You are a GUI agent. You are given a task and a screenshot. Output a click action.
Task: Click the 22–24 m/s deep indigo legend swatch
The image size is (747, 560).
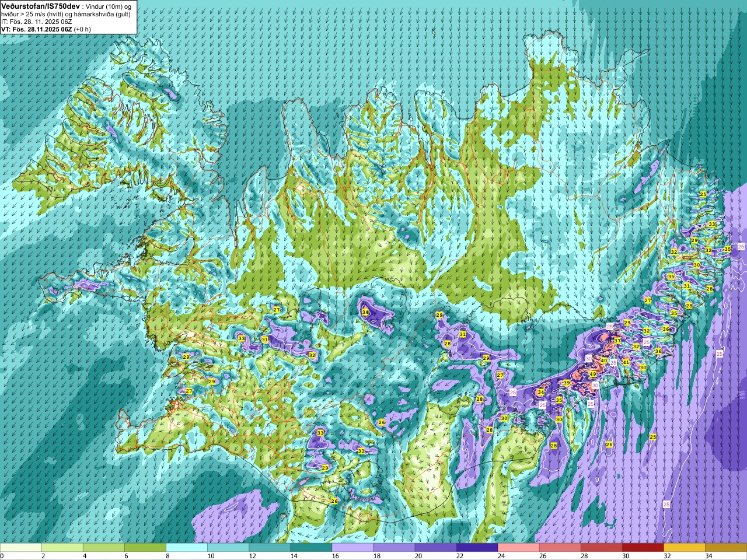[477, 548]
